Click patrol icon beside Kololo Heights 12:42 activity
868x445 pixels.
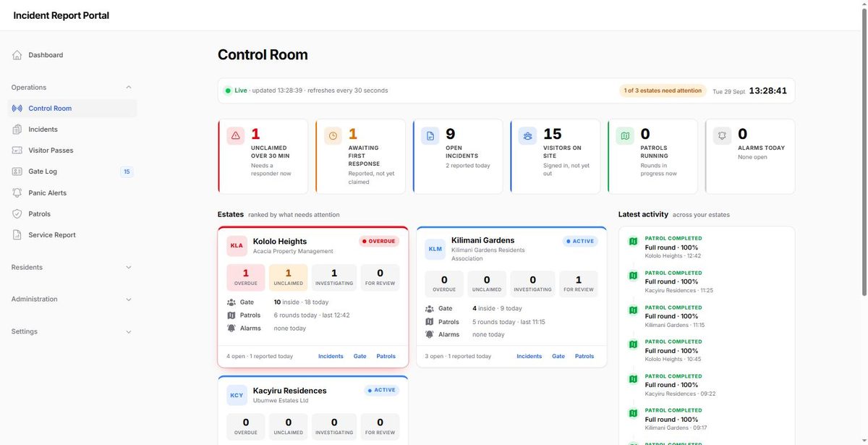coord(633,242)
